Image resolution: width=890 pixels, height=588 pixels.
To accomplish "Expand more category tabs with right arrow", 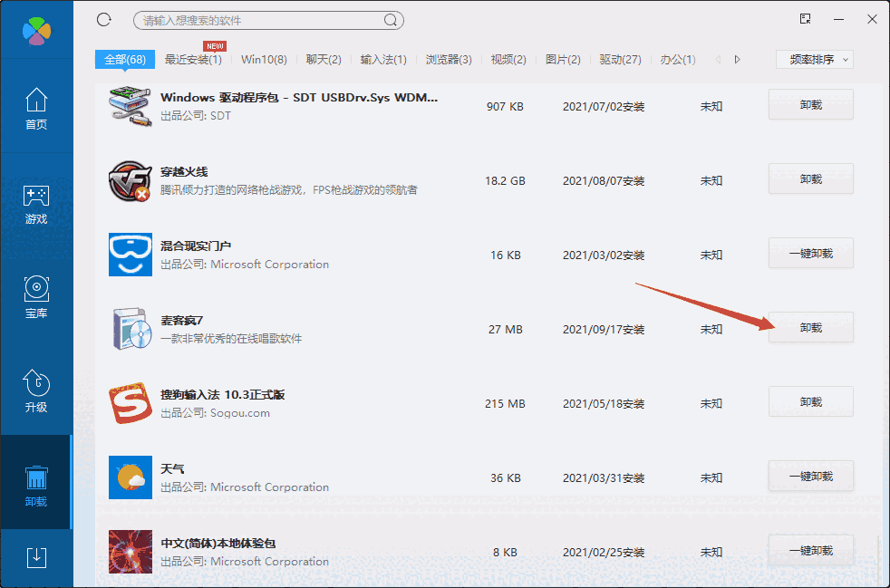I will tap(736, 58).
